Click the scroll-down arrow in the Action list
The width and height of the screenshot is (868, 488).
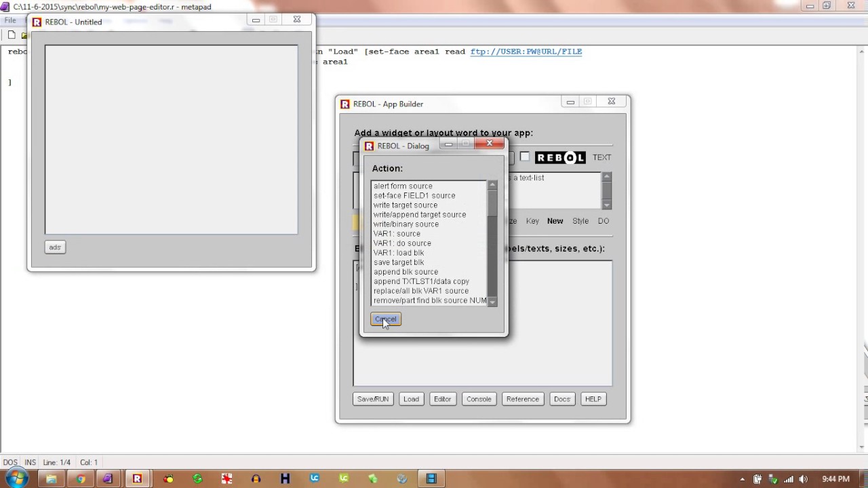tap(492, 301)
